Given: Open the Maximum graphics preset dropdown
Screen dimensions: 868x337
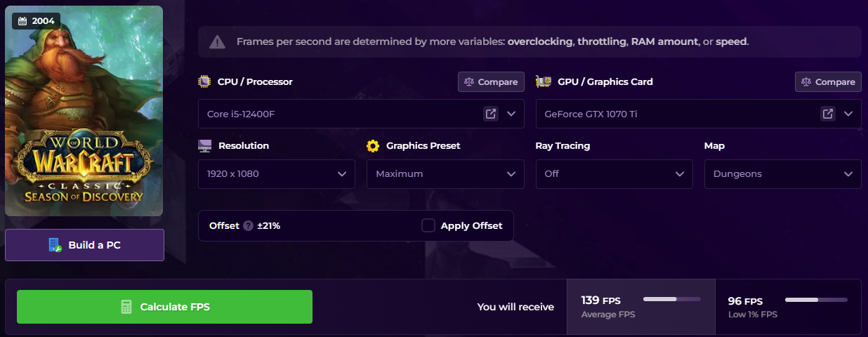Looking at the screenshot, I should tap(445, 174).
